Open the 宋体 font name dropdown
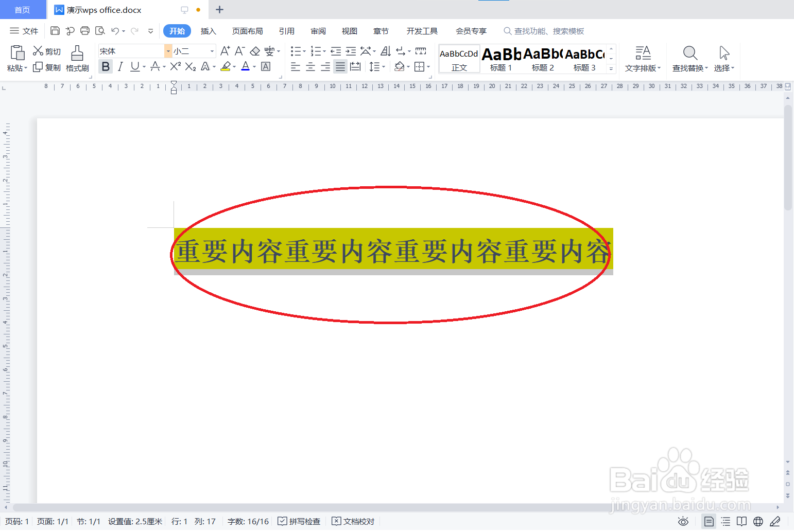The height and width of the screenshot is (532, 794). (x=167, y=50)
